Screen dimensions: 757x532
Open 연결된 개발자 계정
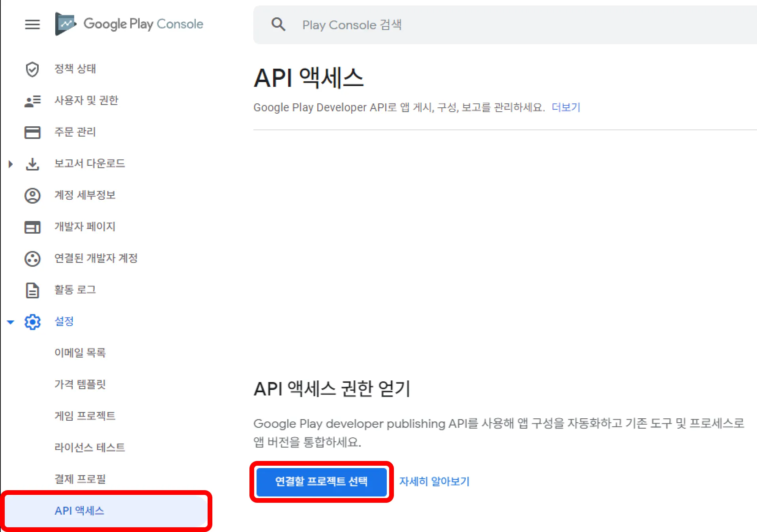[x=96, y=258]
